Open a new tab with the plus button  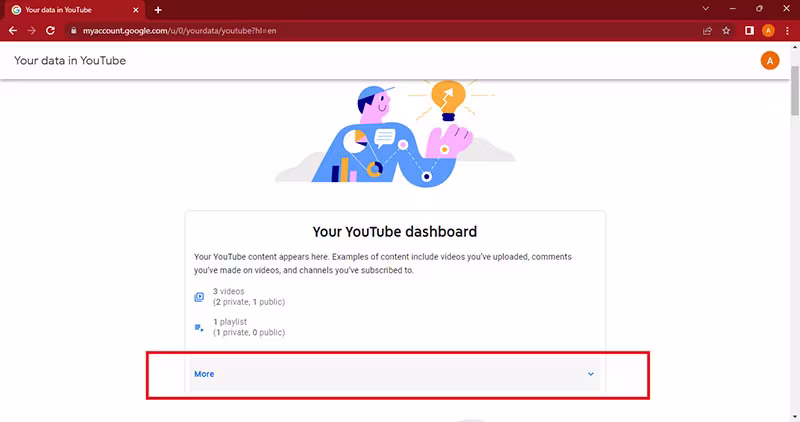tap(158, 10)
